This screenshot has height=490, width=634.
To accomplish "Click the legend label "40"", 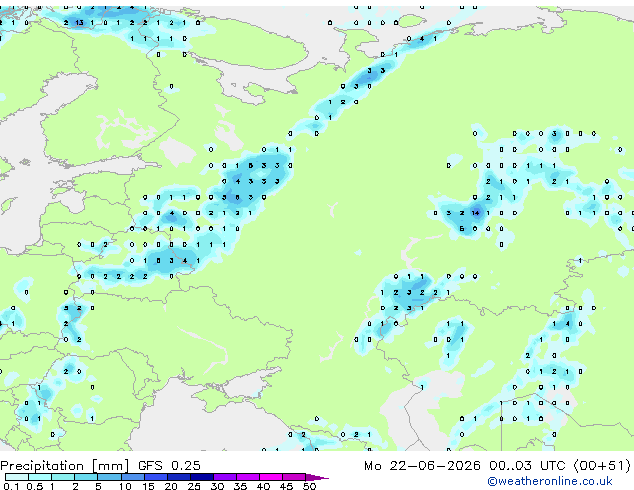I will (263, 486).
